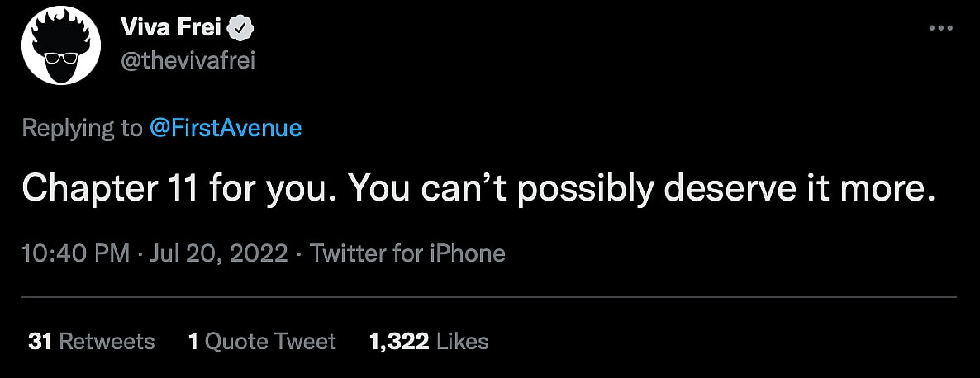This screenshot has height=378, width=980.
Task: Open the @thevivafrei handle link
Action: [x=188, y=63]
